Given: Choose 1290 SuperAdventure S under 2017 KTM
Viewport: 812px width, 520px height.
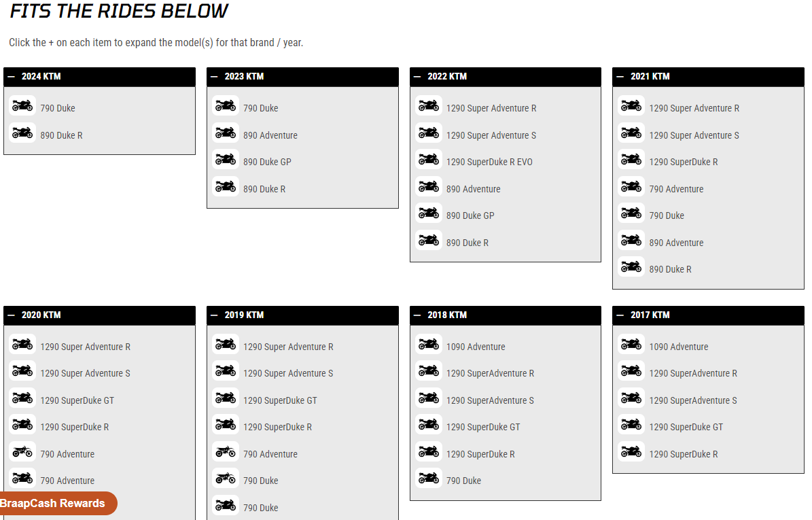Looking at the screenshot, I should click(692, 400).
